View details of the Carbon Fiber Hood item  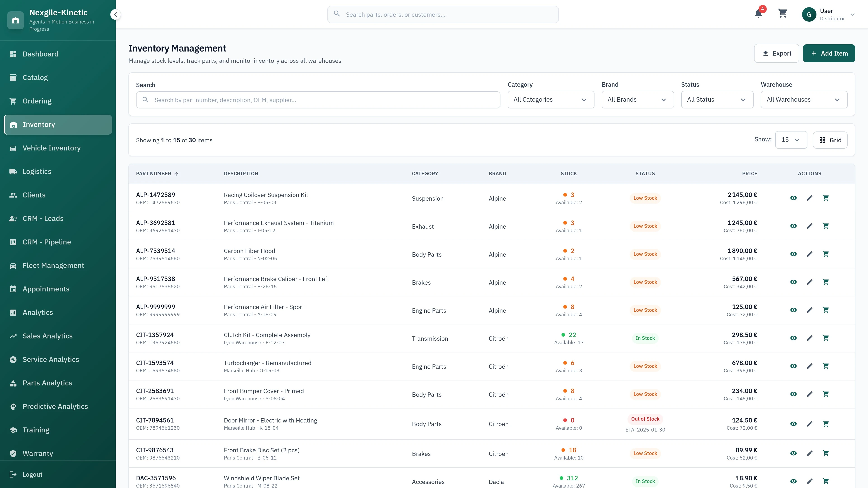[x=794, y=254]
